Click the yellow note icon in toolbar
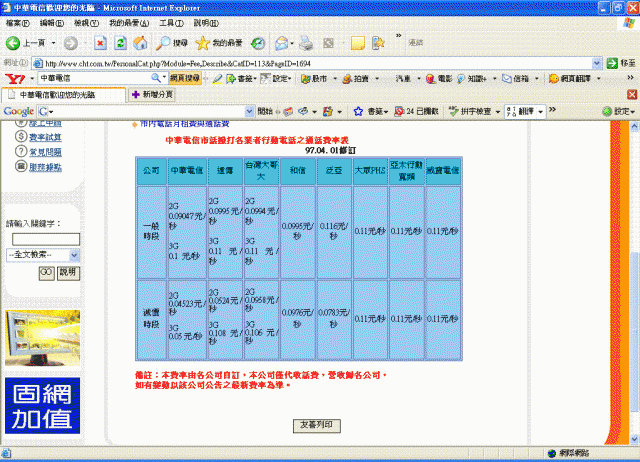Image resolution: width=640 pixels, height=462 pixels. coord(358,43)
